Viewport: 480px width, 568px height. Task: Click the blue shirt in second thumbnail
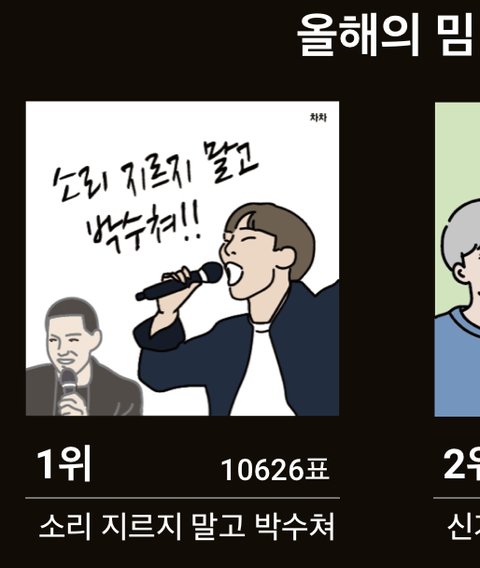(x=457, y=362)
